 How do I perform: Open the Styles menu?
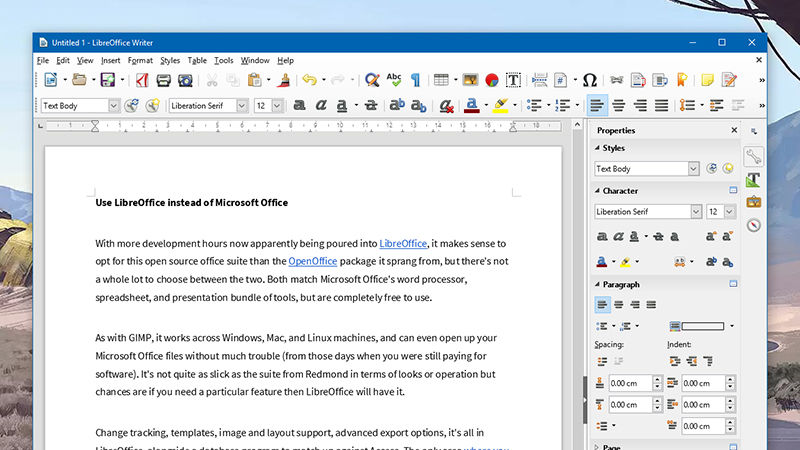point(170,60)
